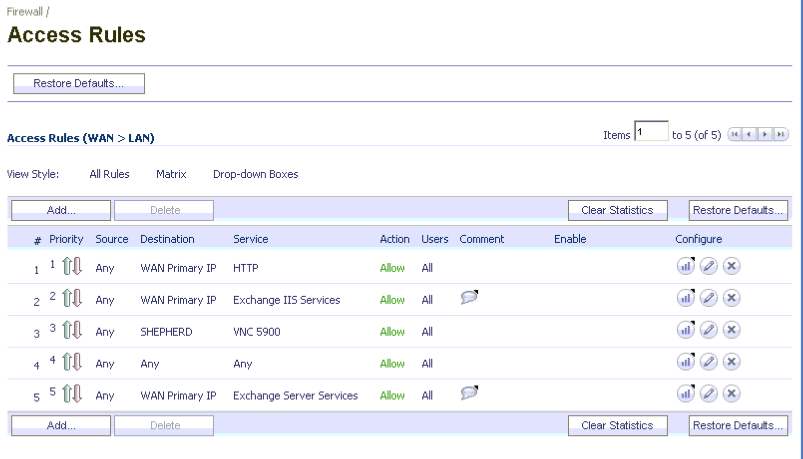
Task: Click Exchange IIS Services cell
Action: click(x=286, y=300)
